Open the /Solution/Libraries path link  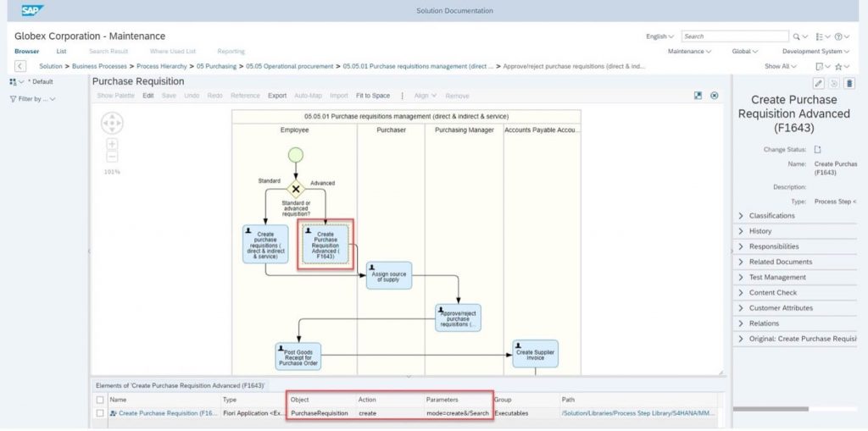tap(637, 413)
